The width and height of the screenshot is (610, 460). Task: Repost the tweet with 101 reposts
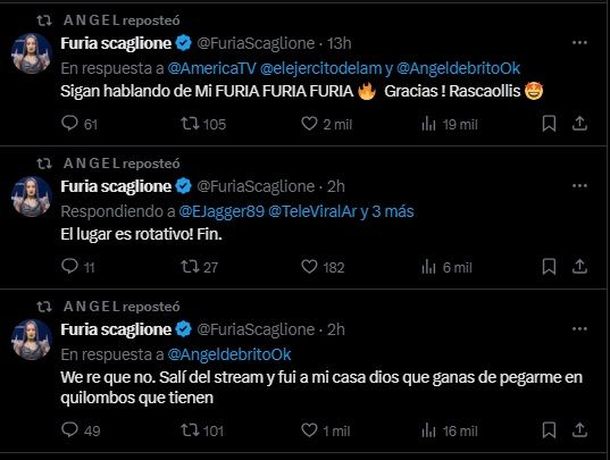tap(188, 430)
